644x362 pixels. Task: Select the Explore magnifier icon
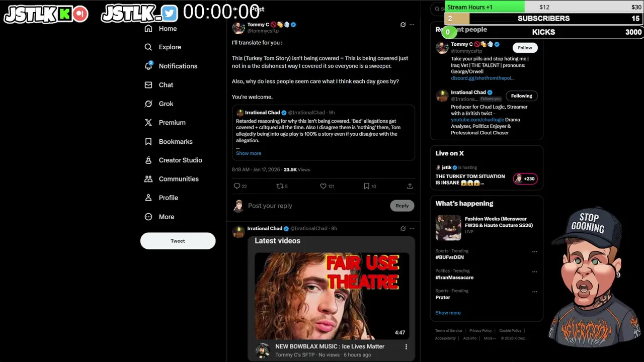148,47
